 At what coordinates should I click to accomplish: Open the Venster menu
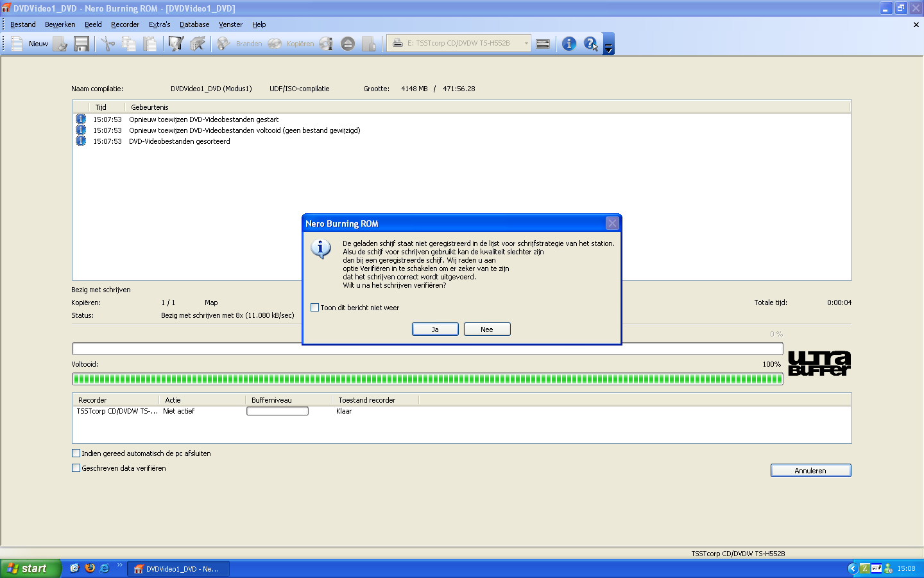pos(230,24)
